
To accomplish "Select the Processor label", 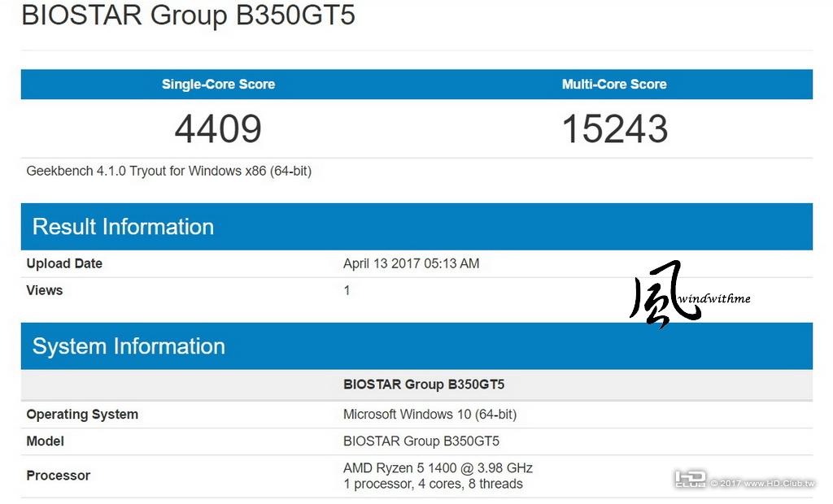I will coord(59,476).
